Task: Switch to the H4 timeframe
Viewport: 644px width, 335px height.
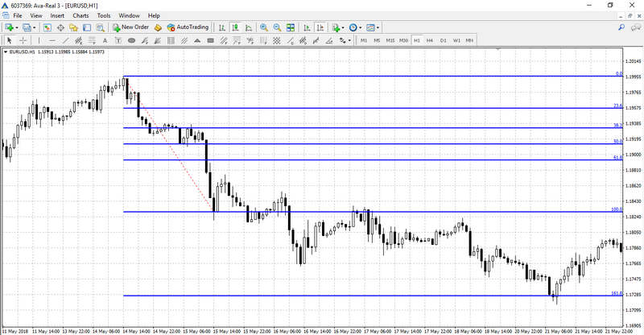Action: pyautogui.click(x=430, y=40)
